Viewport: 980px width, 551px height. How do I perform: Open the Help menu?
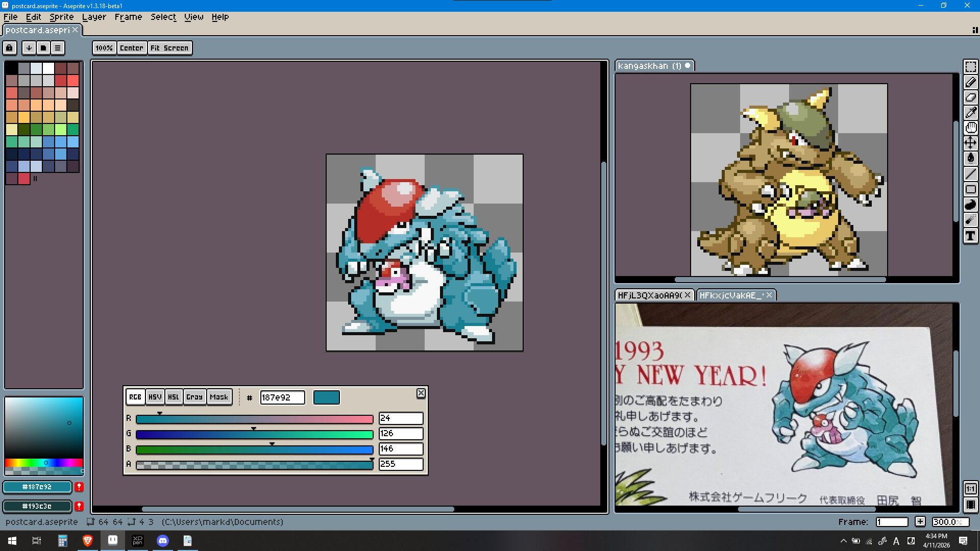[220, 17]
